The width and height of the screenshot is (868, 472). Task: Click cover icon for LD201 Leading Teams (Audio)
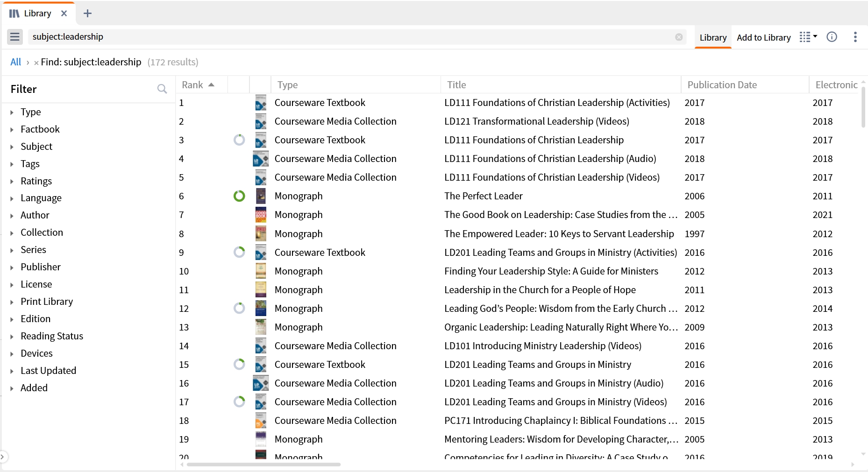coord(261,383)
